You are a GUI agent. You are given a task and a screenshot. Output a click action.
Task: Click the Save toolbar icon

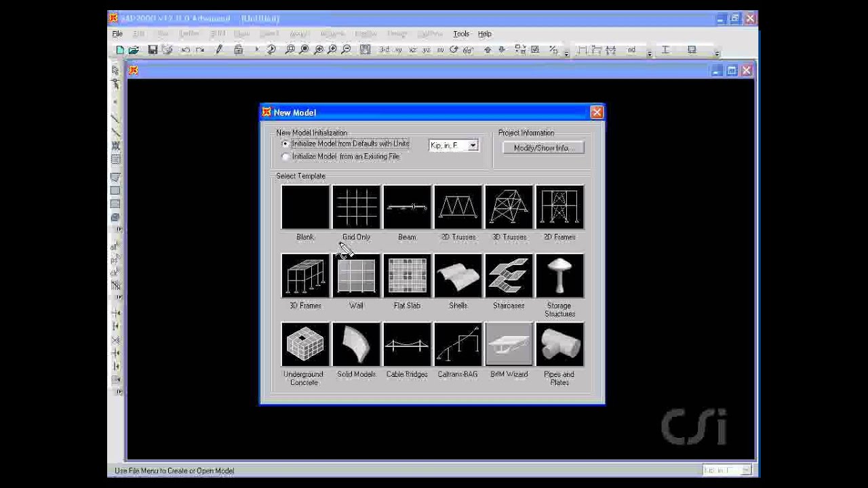point(153,50)
